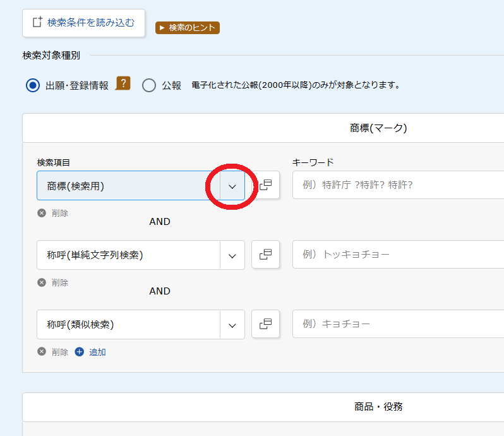504x436 pixels.
Task: Click delete X icon under 商標(検索用)
Action: click(42, 213)
